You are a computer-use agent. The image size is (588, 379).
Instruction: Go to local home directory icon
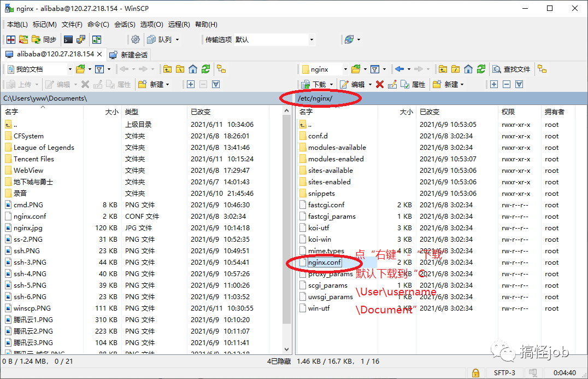click(x=193, y=69)
